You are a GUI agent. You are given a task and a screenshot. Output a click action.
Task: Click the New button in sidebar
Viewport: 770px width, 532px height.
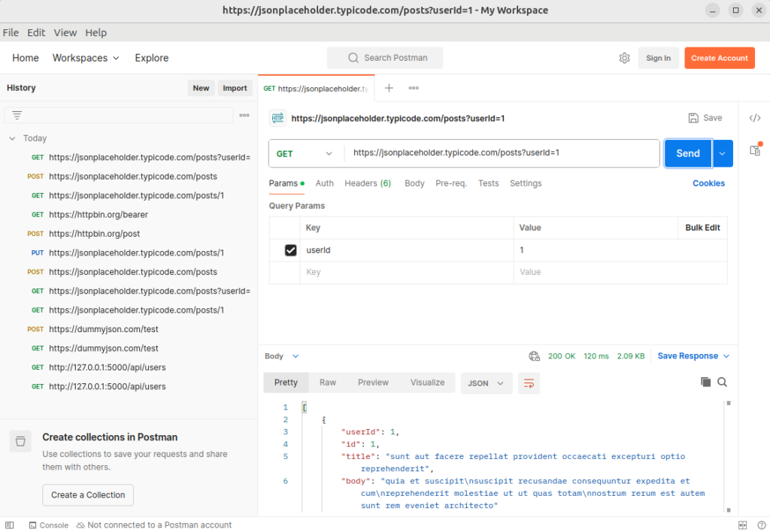201,89
